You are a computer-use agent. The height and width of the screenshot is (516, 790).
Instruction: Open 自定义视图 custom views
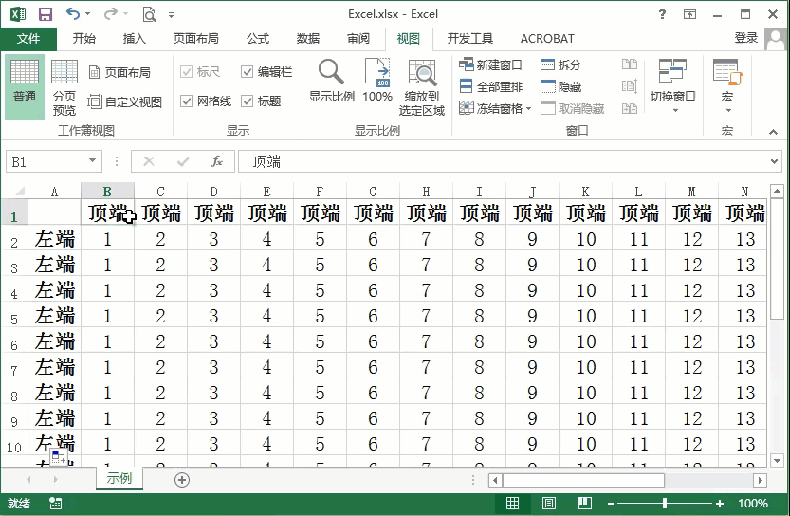coord(124,102)
